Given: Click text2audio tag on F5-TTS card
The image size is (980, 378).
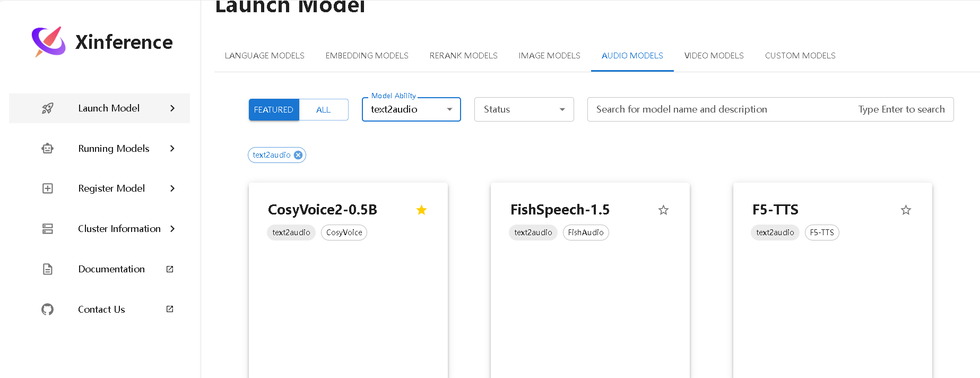Looking at the screenshot, I should [x=775, y=233].
